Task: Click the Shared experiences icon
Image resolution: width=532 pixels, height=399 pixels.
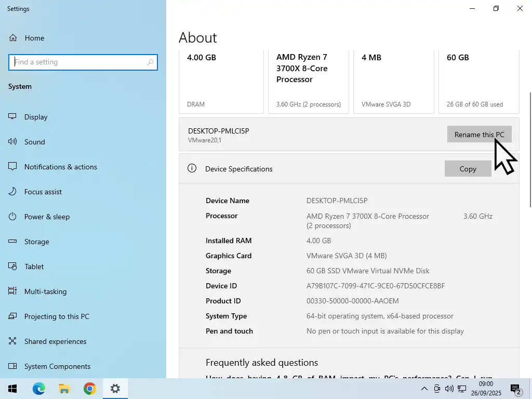Action: (12, 341)
